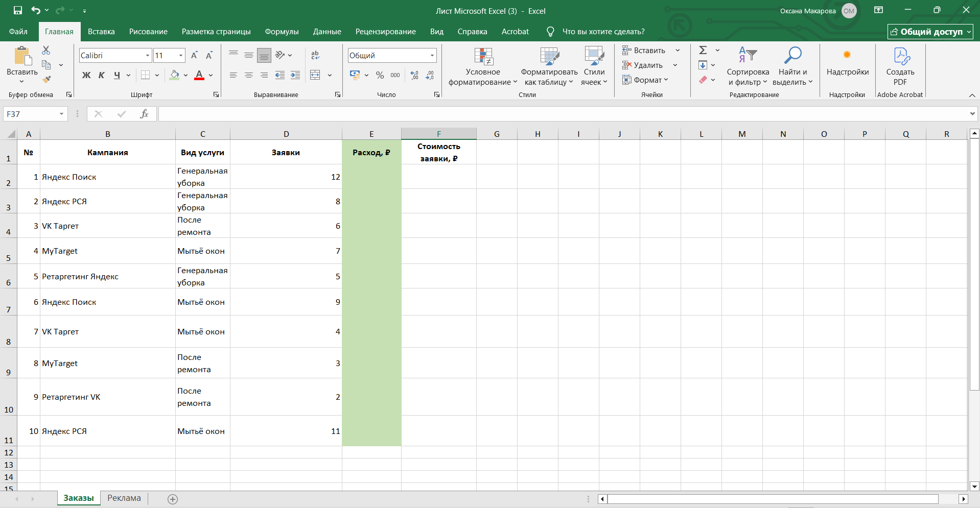
Task: Open Conditional Formatting menu
Action: (x=483, y=66)
